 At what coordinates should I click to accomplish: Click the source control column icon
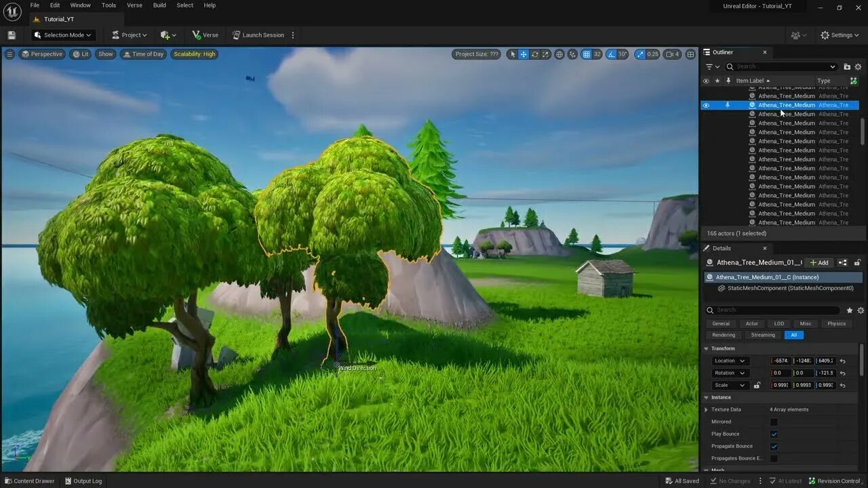point(854,81)
